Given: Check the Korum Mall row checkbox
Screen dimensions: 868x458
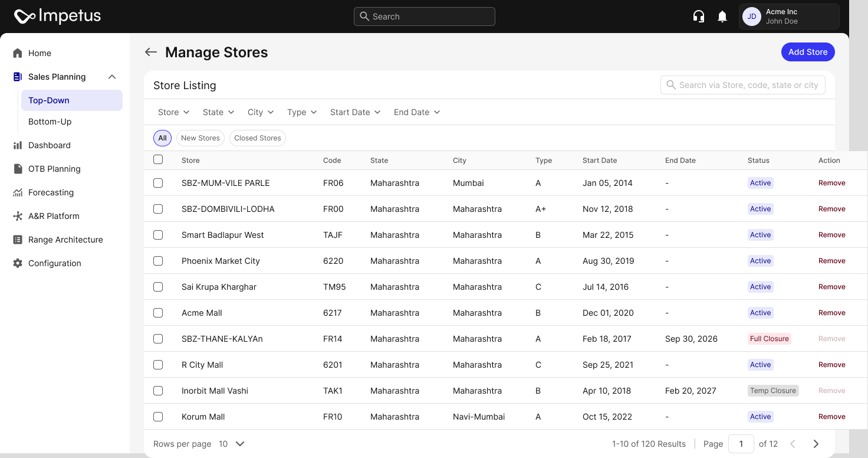Looking at the screenshot, I should (x=158, y=417).
